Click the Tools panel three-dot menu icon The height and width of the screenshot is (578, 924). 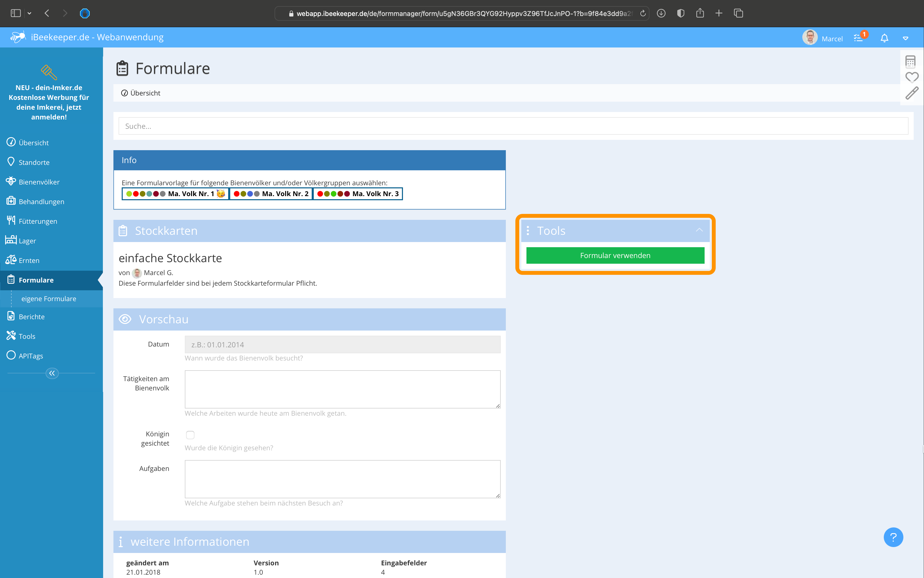pos(528,230)
